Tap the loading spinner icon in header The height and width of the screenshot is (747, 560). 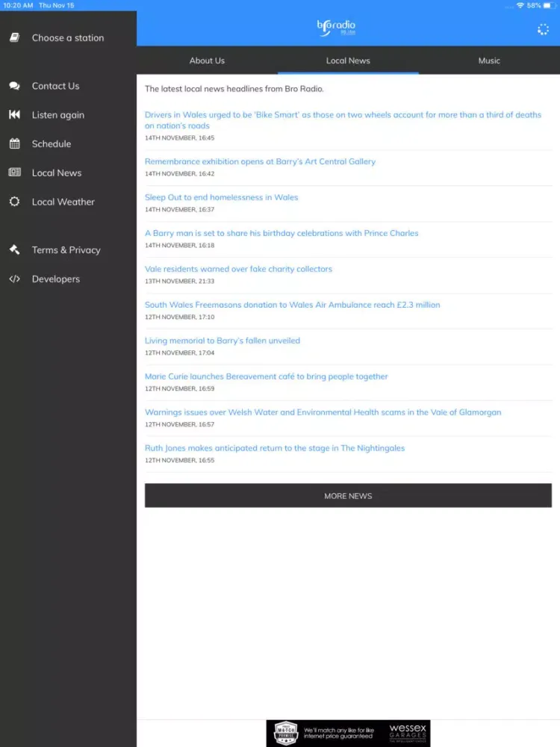point(543,30)
